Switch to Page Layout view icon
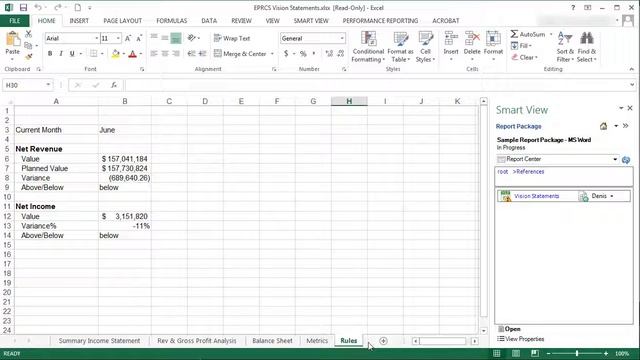Image resolution: width=640 pixels, height=360 pixels. 516,353
